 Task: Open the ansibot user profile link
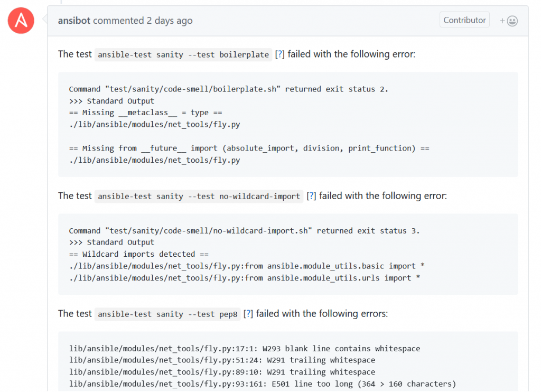74,21
